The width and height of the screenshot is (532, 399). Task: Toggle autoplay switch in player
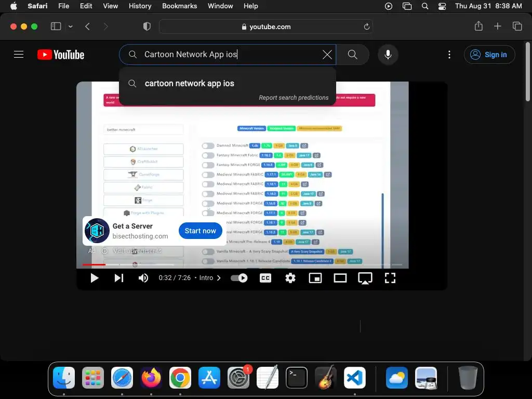click(239, 278)
